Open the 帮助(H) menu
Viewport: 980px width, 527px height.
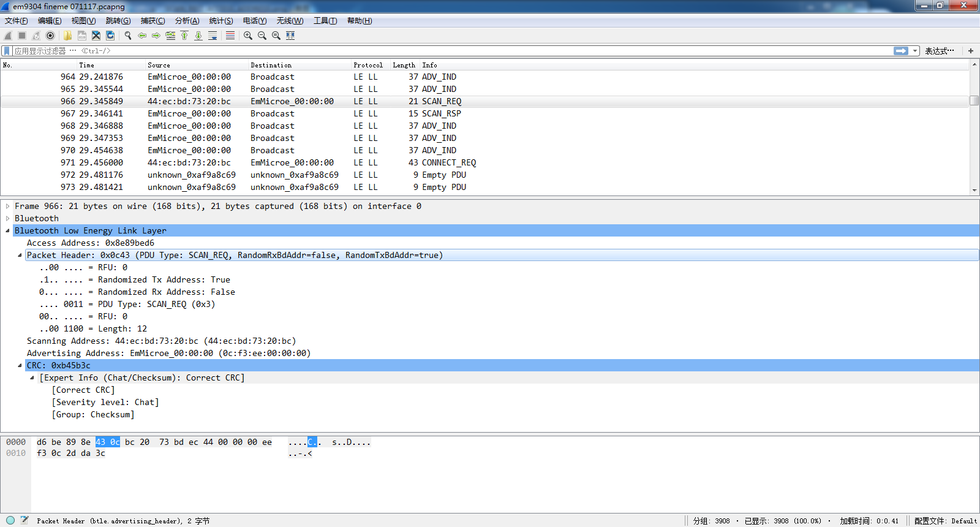pyautogui.click(x=360, y=21)
